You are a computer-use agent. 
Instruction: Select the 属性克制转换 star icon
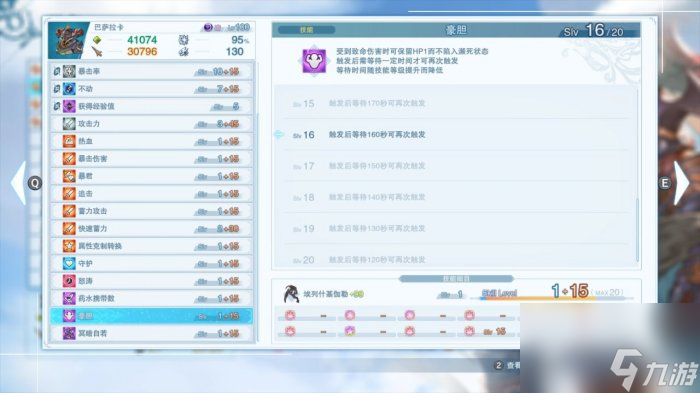point(69,246)
